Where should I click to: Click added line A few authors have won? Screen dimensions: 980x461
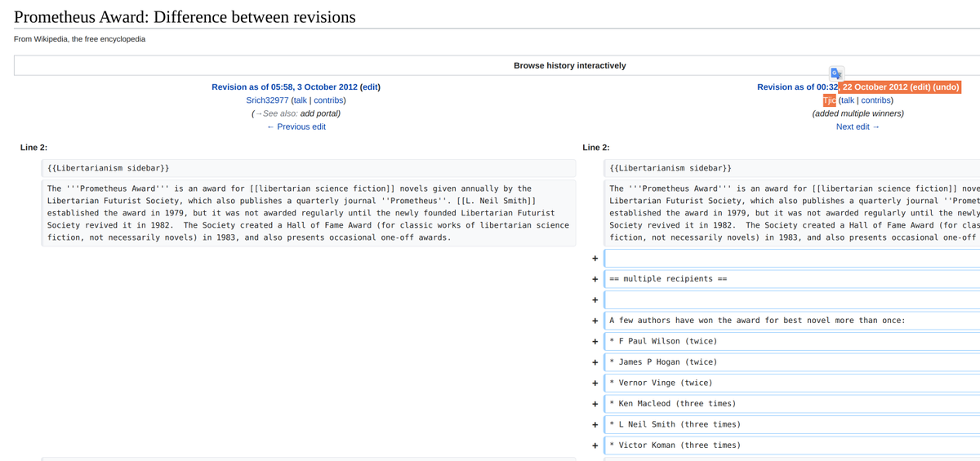click(791, 321)
